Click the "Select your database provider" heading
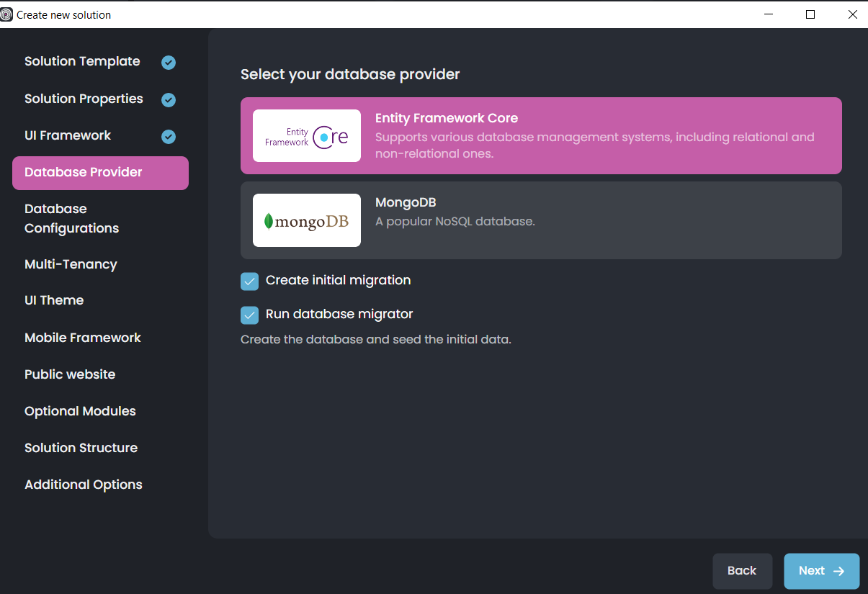Viewport: 868px width, 594px height. click(350, 74)
